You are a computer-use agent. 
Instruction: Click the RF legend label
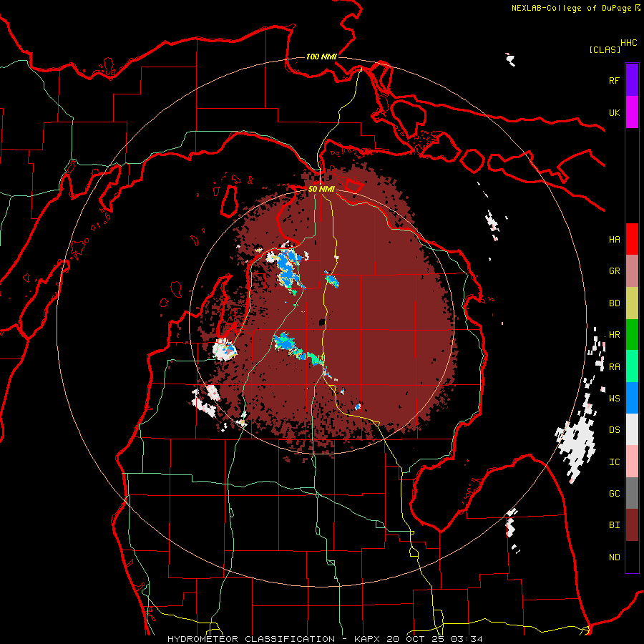point(614,81)
